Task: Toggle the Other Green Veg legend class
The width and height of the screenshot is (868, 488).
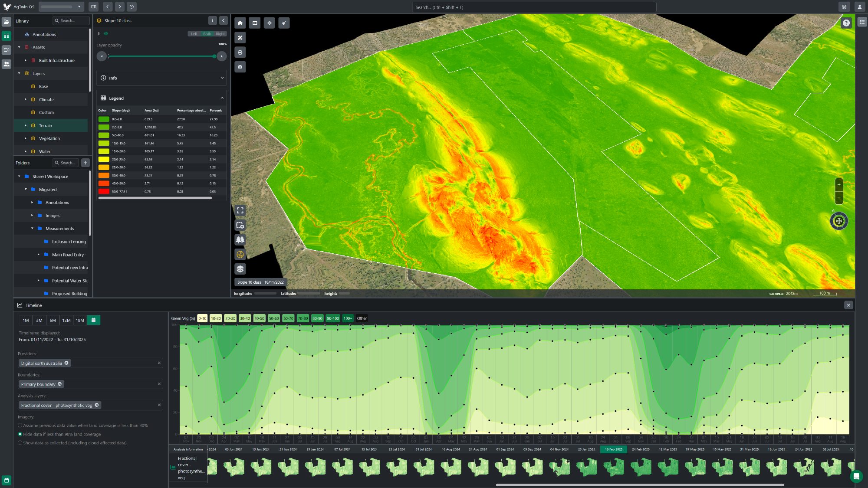Action: click(362, 318)
